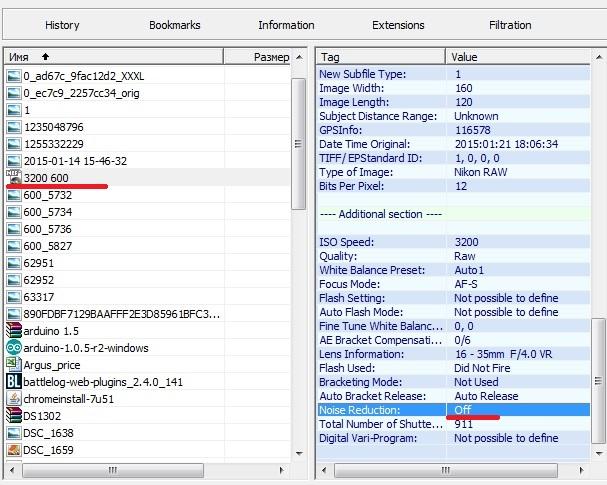
Task: Click tag panel scroll-left arrow
Action: (324, 470)
